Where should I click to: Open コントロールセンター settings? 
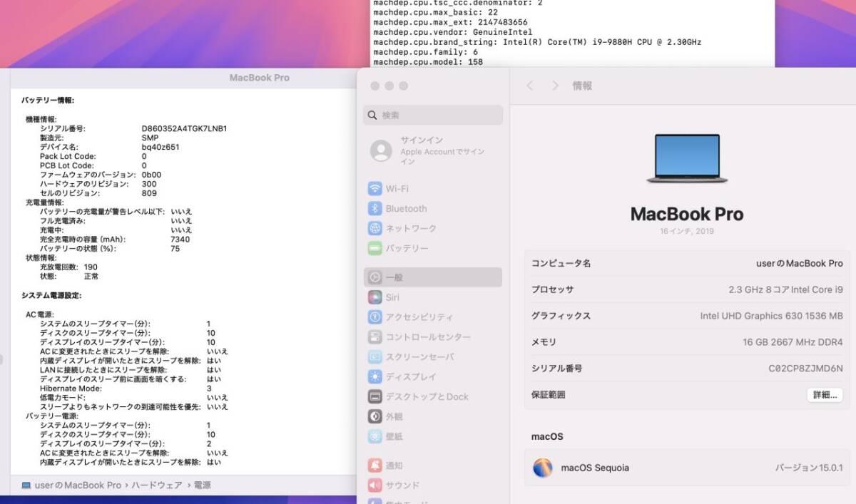[x=427, y=336]
